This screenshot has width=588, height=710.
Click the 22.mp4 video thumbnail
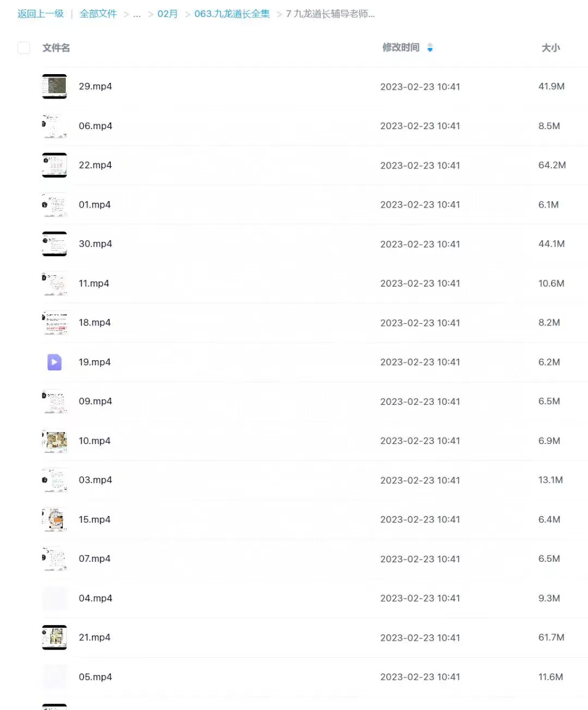coord(54,165)
